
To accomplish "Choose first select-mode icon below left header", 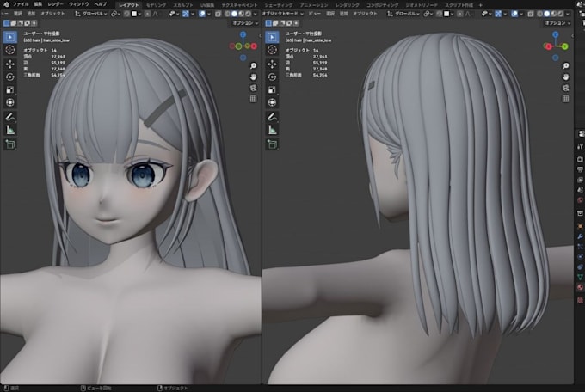I will coord(6,23).
